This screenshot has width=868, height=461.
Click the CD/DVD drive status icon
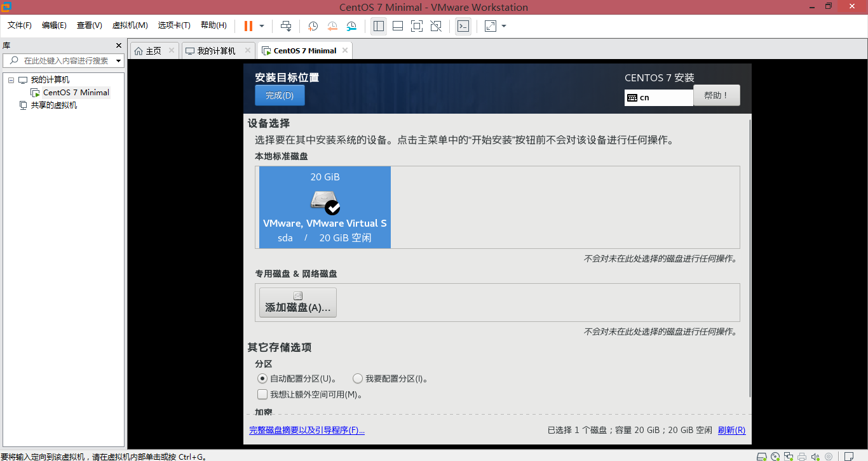775,456
